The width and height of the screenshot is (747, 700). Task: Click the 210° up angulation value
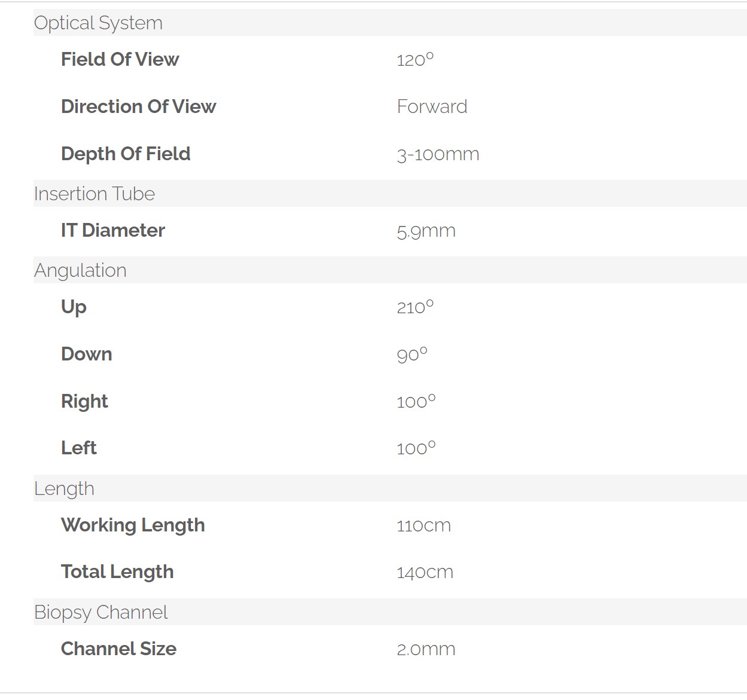[x=415, y=307]
